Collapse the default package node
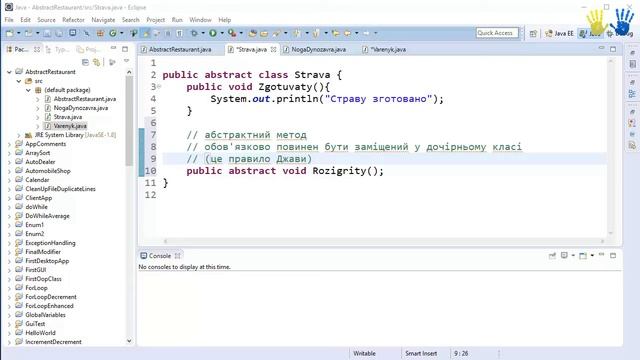Viewport: 640px width, 360px height. pos(28,90)
